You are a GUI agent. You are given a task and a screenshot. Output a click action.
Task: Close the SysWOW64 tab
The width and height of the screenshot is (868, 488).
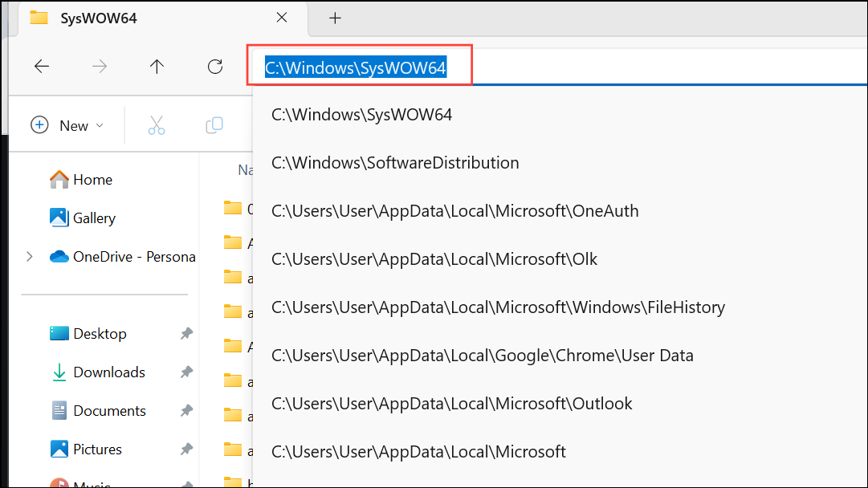(282, 18)
